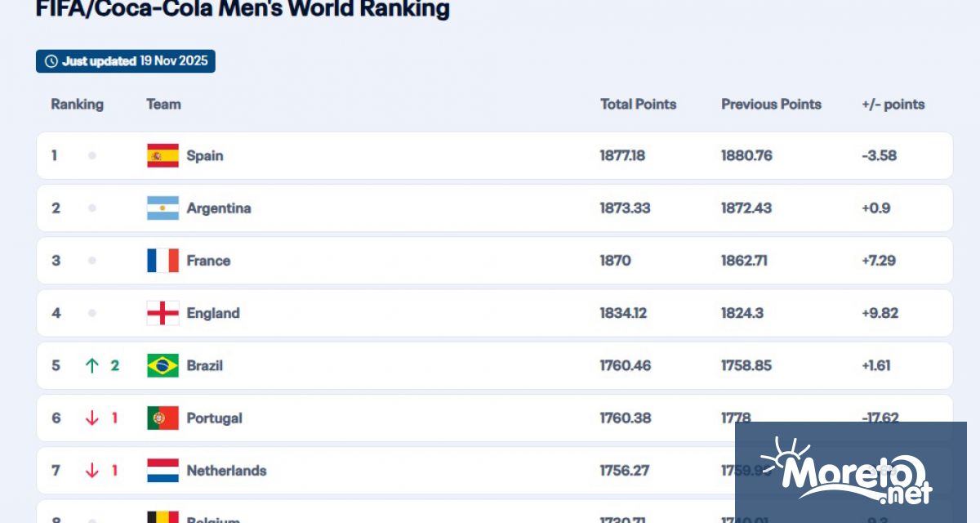Click the Spain flag icon

[x=163, y=155]
